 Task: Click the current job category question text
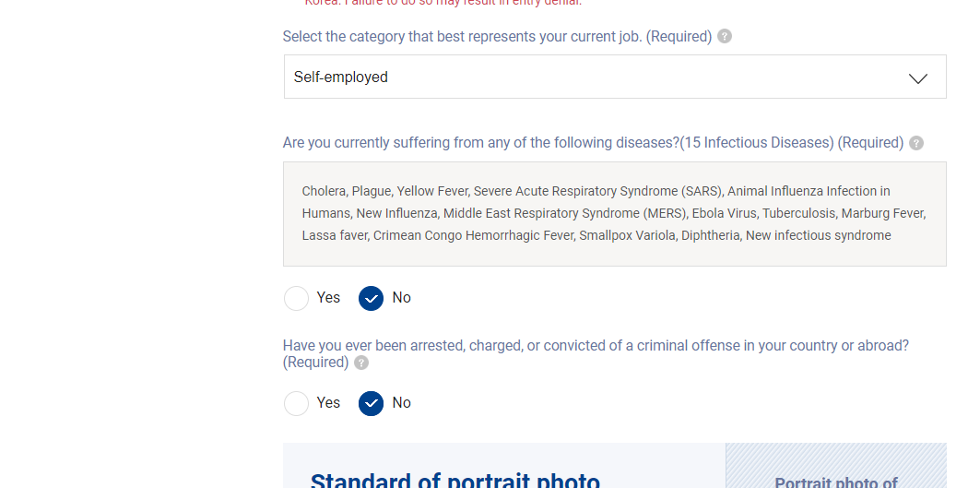(x=497, y=37)
